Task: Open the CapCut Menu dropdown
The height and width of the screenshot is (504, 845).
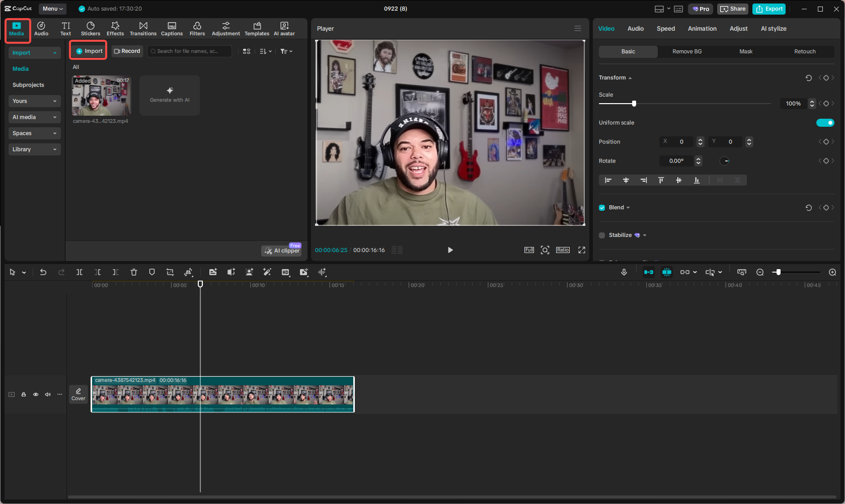Action: pos(52,9)
